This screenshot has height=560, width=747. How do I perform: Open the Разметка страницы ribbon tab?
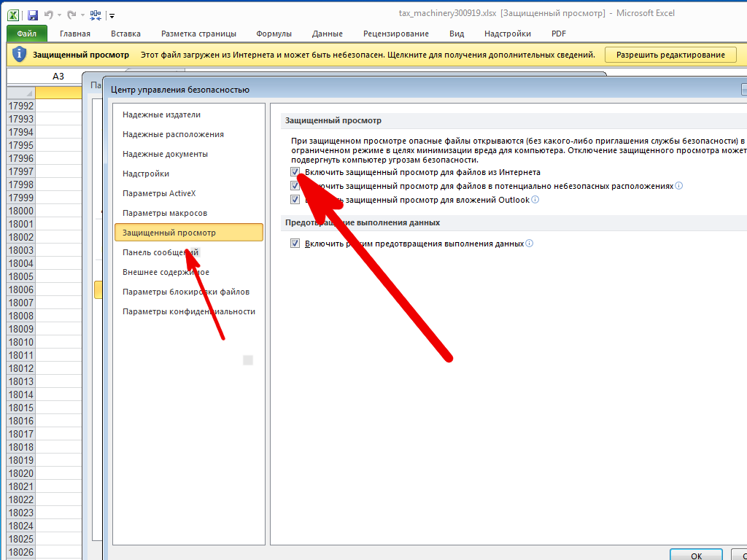[x=198, y=34]
